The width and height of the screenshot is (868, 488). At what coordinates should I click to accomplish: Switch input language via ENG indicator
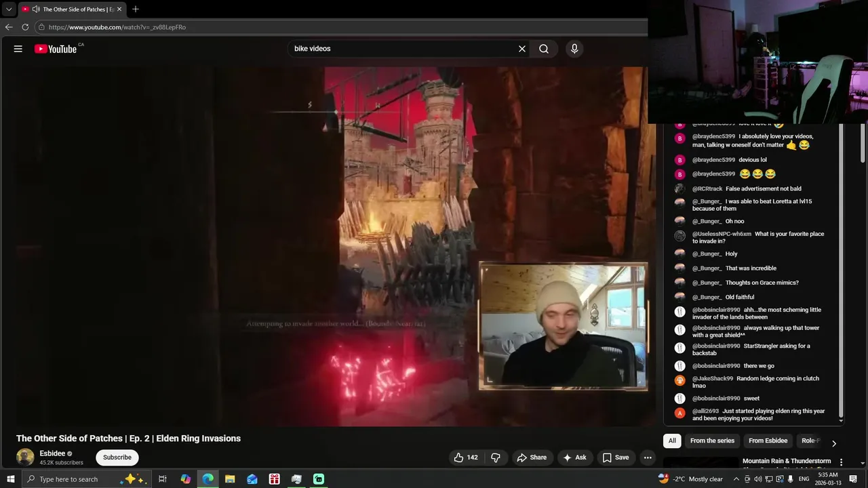click(804, 479)
